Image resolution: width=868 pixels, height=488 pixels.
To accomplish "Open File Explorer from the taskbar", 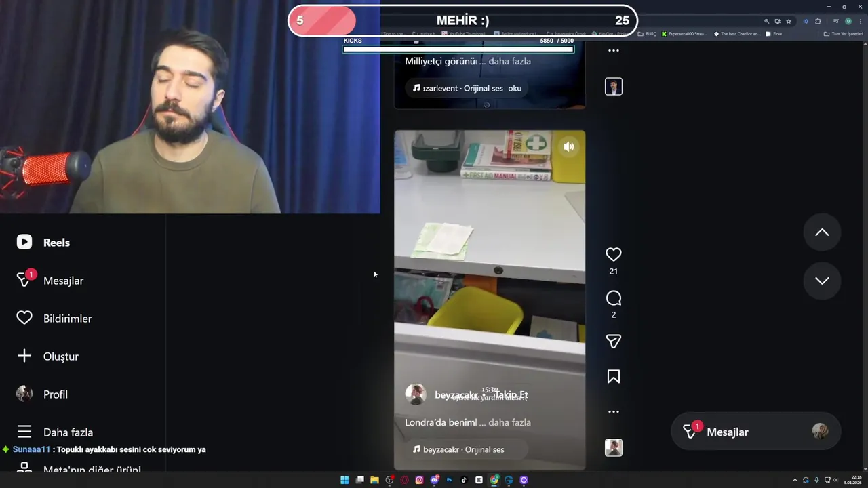I will (x=374, y=480).
